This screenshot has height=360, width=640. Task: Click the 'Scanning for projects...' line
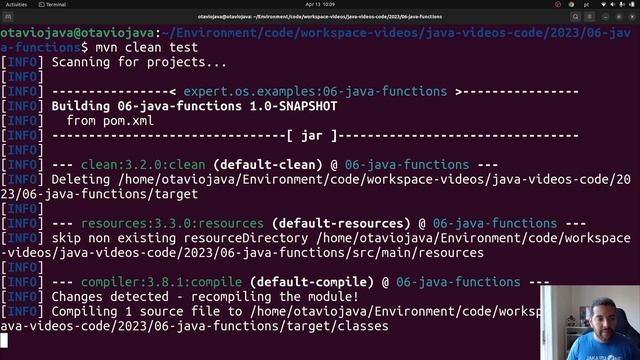click(139, 62)
